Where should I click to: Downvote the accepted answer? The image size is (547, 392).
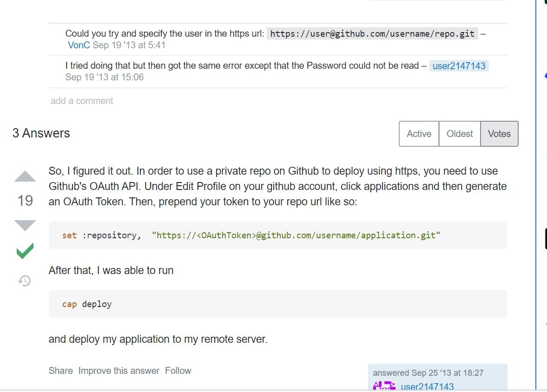25,225
